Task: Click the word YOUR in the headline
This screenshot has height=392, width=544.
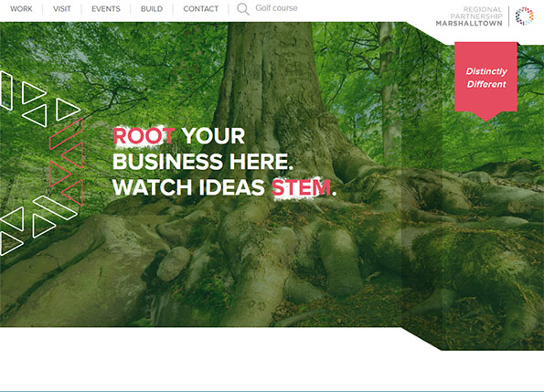Action: click(214, 136)
